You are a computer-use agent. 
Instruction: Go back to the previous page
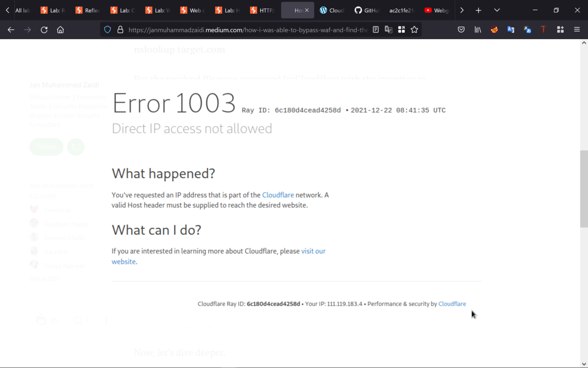click(11, 30)
